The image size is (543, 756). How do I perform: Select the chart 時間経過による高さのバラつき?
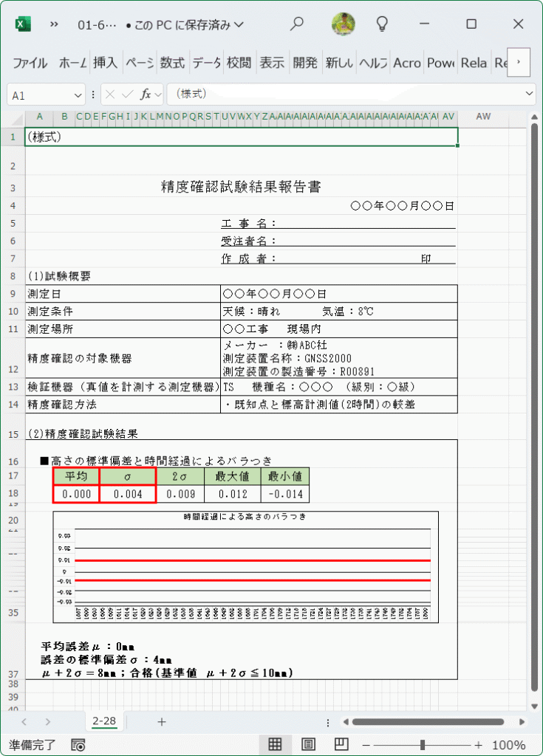pos(246,567)
